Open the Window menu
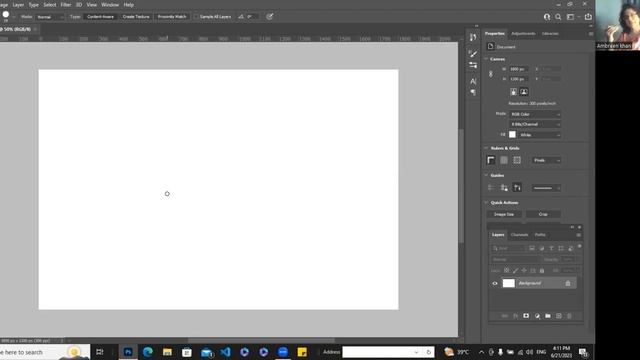The image size is (640, 360). pyautogui.click(x=110, y=5)
